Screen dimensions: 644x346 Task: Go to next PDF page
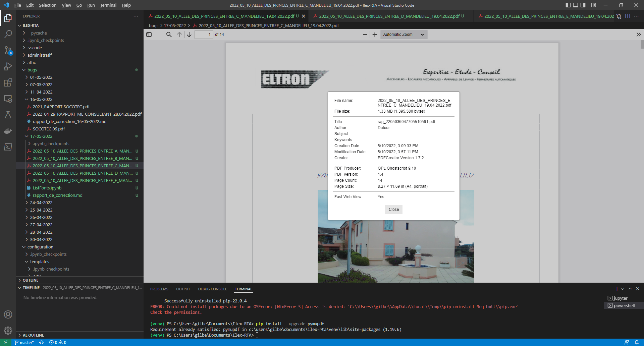(x=189, y=35)
